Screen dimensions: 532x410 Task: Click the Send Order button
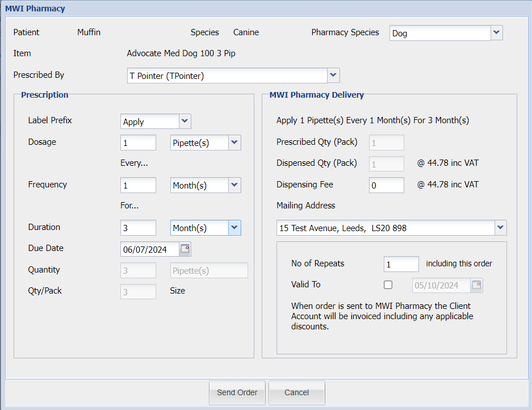(x=237, y=393)
